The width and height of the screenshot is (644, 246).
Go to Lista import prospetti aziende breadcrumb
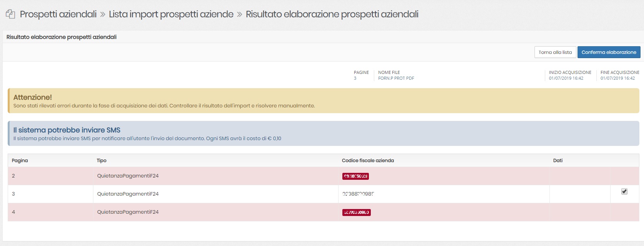pos(171,14)
